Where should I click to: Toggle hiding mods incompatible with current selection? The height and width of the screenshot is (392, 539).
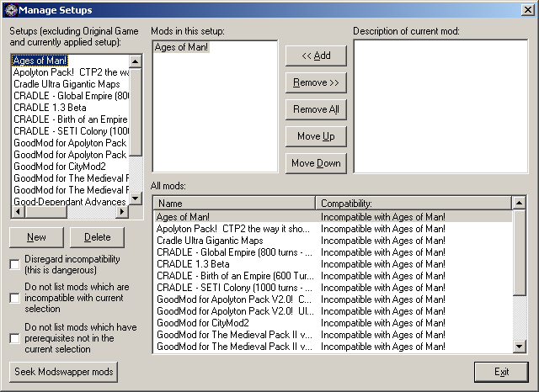pos(14,298)
